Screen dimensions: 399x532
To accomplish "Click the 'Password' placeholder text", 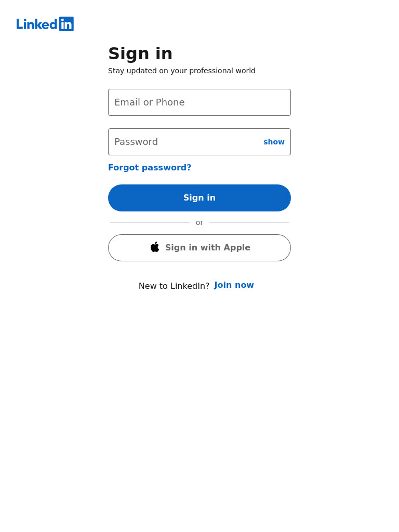I will (136, 142).
